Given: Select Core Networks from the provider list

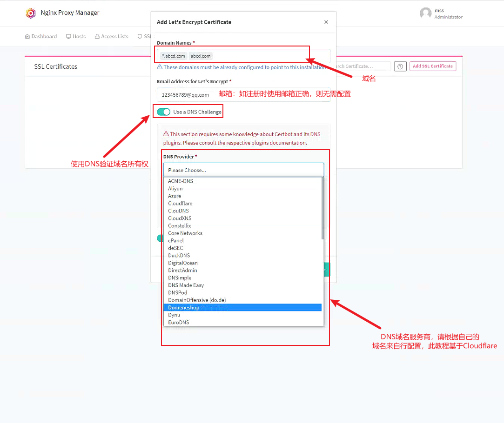Looking at the screenshot, I should [242, 233].
